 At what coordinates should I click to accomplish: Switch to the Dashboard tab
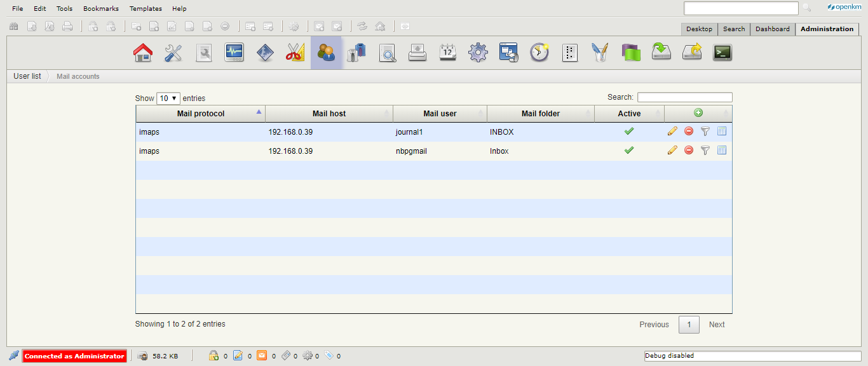click(772, 29)
